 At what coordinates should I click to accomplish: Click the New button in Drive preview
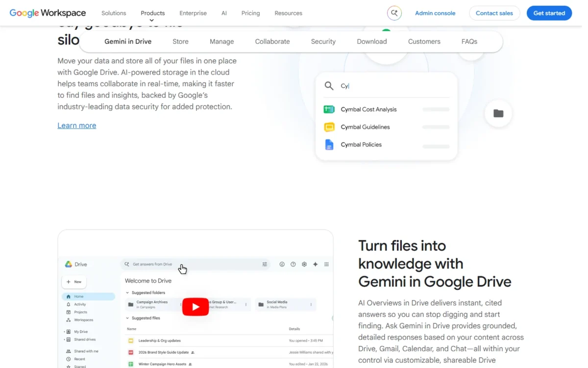(74, 282)
